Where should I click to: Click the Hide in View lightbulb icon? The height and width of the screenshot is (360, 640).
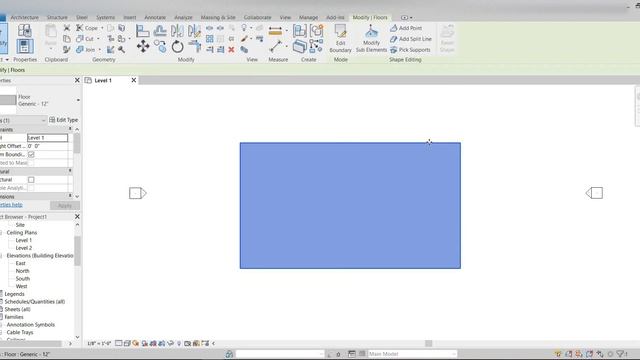pos(244,28)
